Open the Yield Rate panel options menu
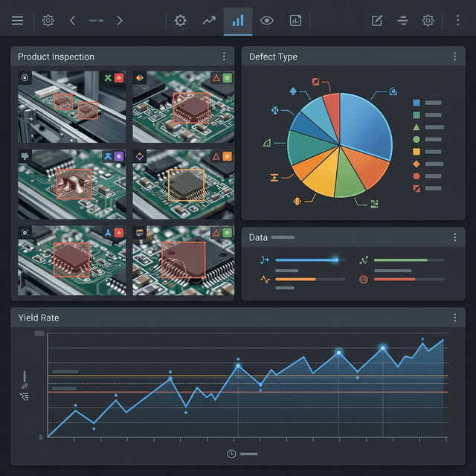This screenshot has width=476, height=476. coord(455,318)
